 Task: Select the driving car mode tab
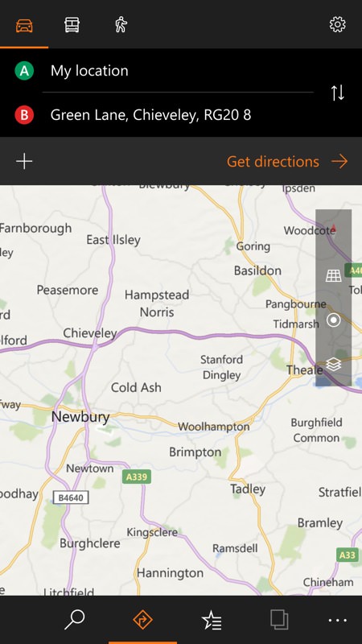[x=24, y=26]
